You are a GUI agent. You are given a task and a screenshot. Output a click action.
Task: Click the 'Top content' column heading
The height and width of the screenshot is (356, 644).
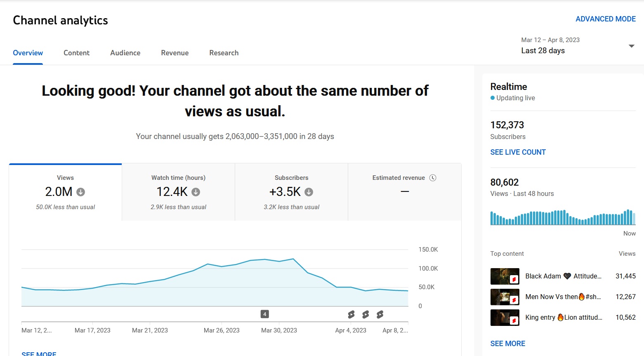[507, 254]
